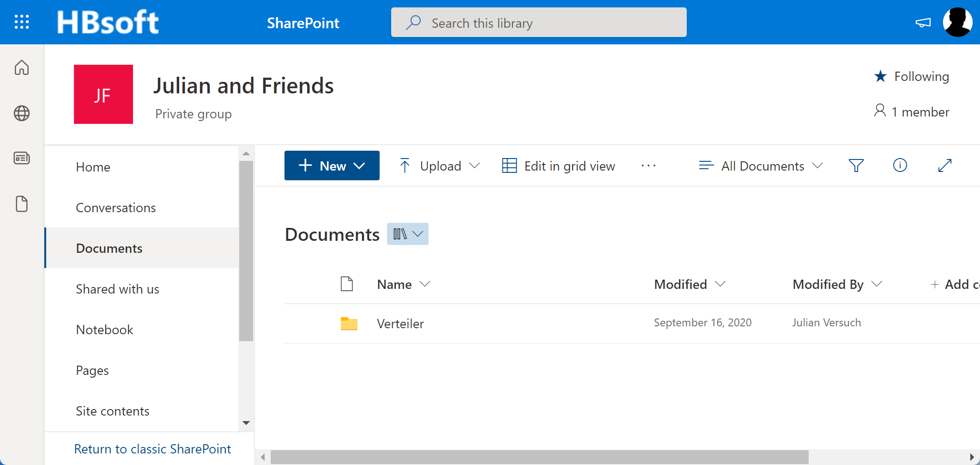The height and width of the screenshot is (465, 980).
Task: Click the Home icon in left rail
Action: pyautogui.click(x=22, y=67)
